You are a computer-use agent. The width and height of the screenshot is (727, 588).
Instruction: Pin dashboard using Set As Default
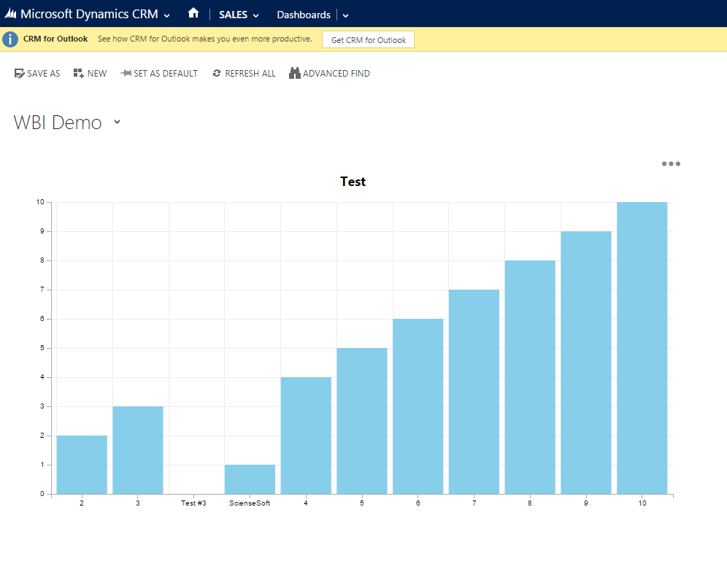[159, 74]
